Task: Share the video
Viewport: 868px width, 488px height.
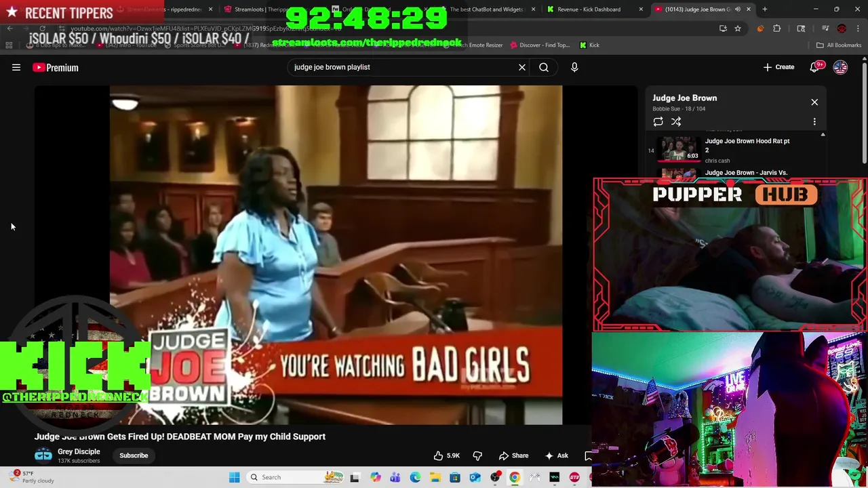Action: tap(513, 455)
